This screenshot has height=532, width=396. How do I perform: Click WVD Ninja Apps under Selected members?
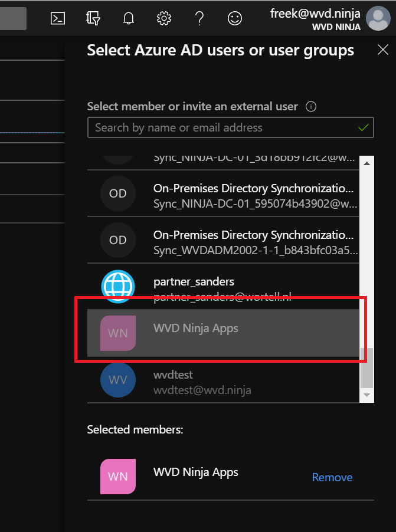pyautogui.click(x=195, y=472)
